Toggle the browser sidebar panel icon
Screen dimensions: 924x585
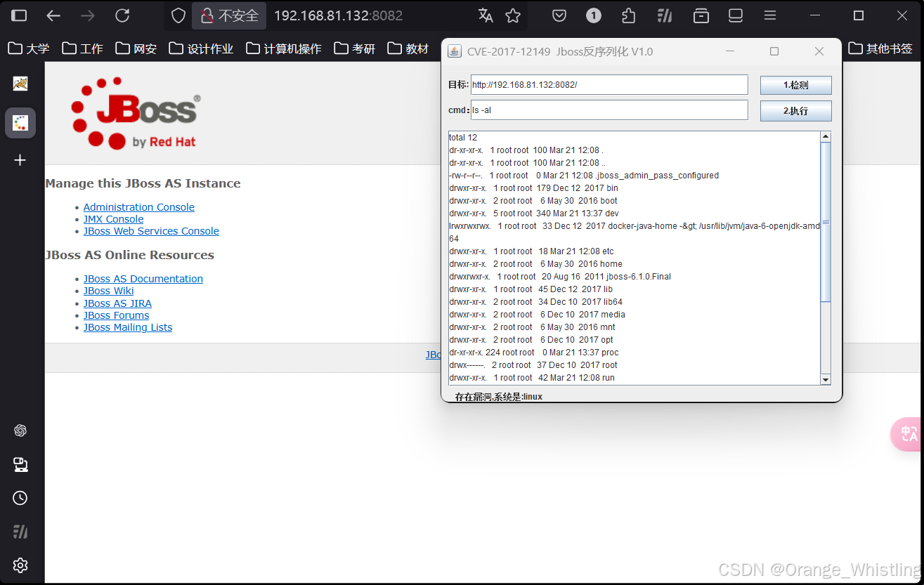pos(20,15)
